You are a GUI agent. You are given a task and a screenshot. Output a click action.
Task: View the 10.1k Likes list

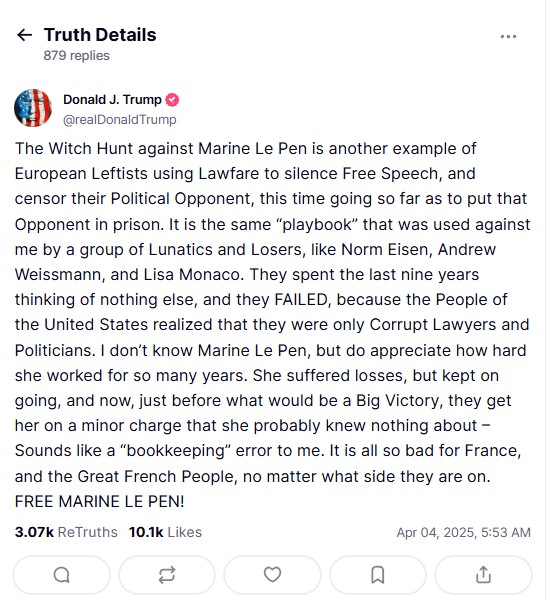click(x=165, y=532)
